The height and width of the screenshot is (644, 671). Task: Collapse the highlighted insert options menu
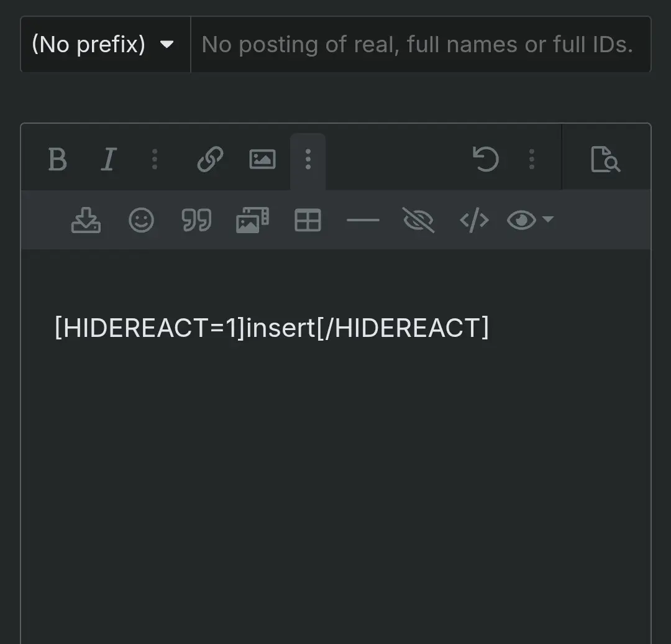pos(308,160)
